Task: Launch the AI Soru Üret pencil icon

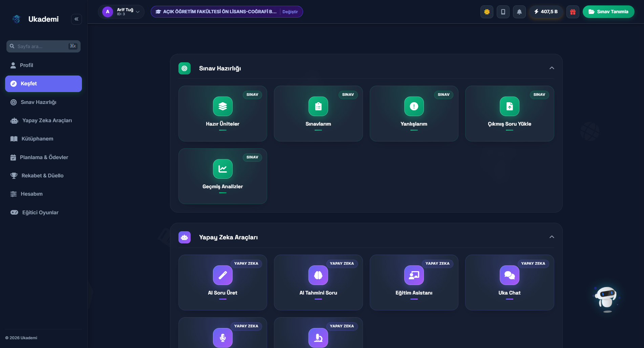Action: (x=222, y=275)
